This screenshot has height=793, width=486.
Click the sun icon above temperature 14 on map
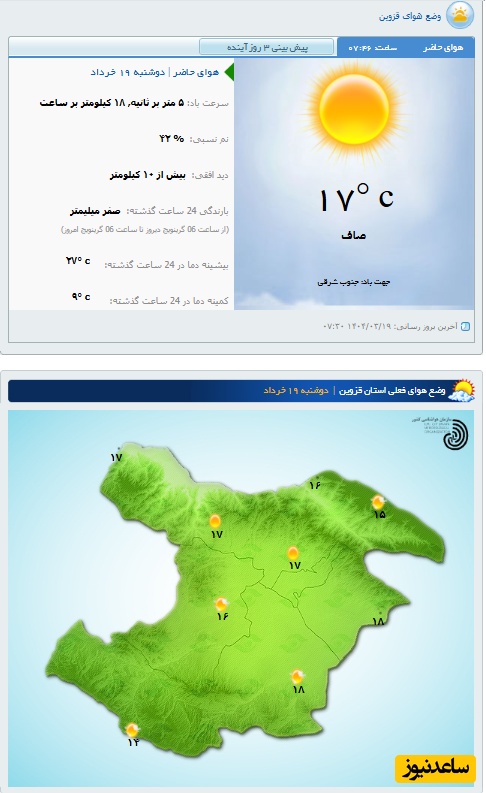pos(132,730)
